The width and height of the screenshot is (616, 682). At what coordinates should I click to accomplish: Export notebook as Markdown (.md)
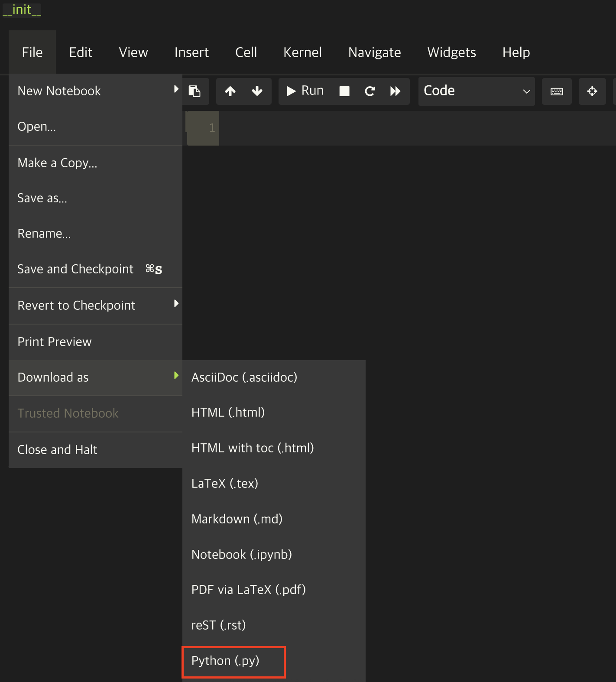(x=274, y=519)
